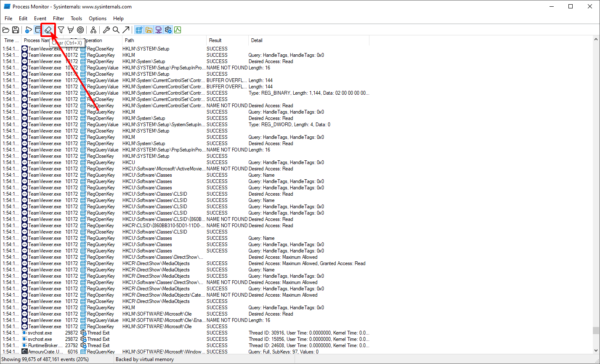Open the File menu
The image size is (600, 364).
tap(8, 19)
